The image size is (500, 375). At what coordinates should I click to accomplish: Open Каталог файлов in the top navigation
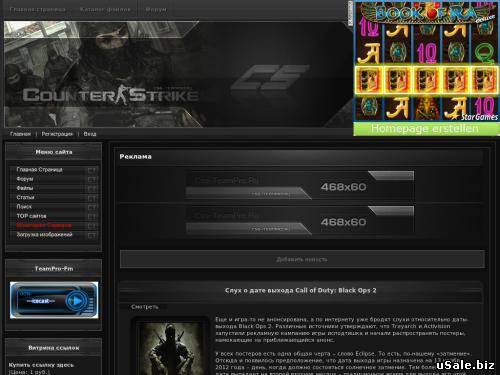click(105, 9)
